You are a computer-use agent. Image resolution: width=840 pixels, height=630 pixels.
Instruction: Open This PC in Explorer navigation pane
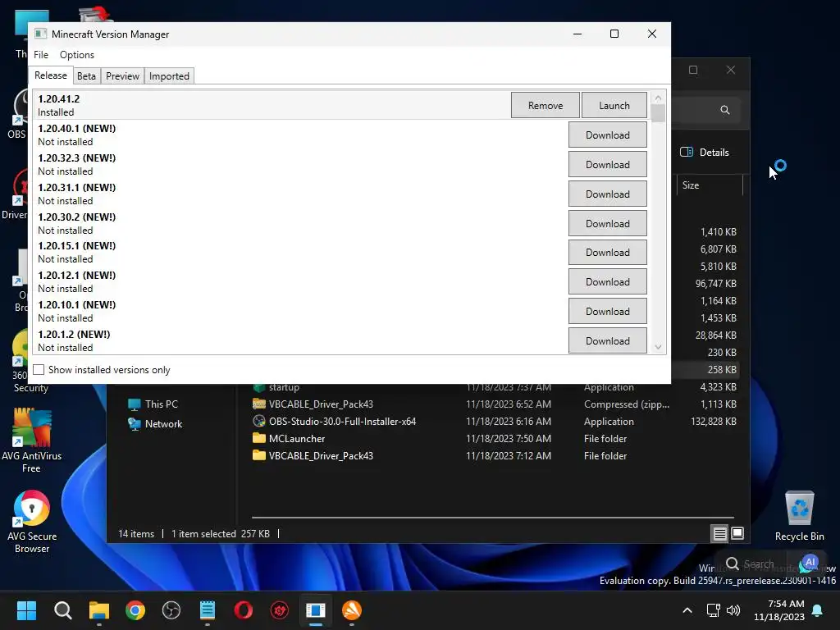coord(153,404)
